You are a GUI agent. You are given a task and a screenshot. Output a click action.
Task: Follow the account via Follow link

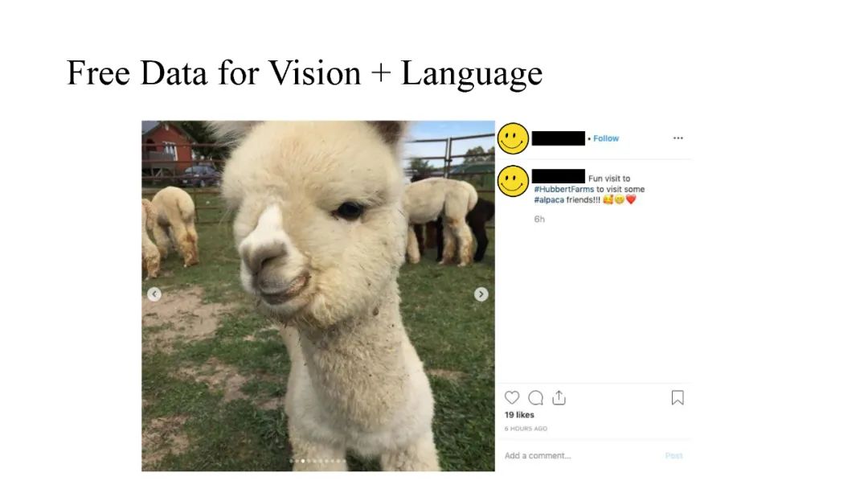click(606, 138)
